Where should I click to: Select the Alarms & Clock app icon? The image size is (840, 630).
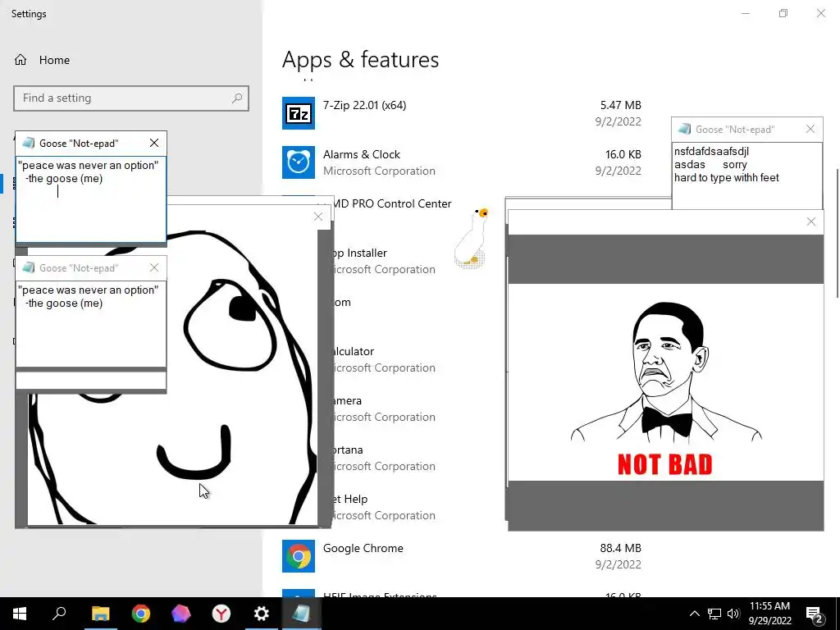pos(299,162)
